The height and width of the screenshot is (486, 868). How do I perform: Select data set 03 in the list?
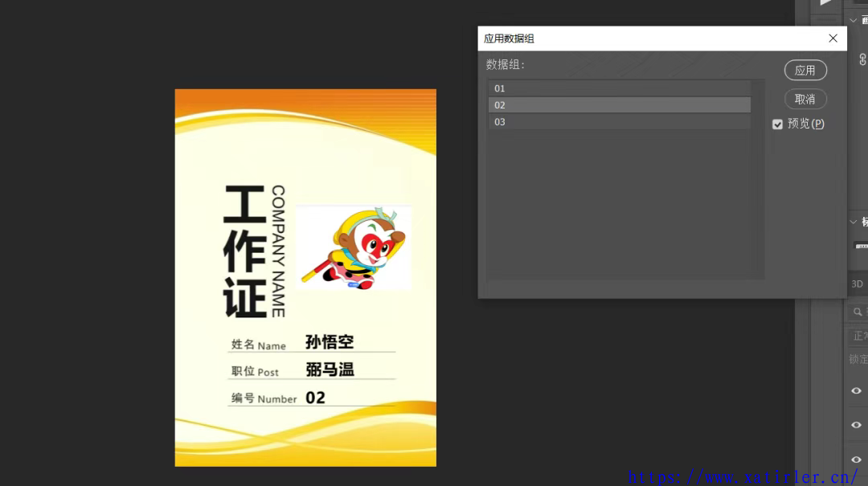620,122
